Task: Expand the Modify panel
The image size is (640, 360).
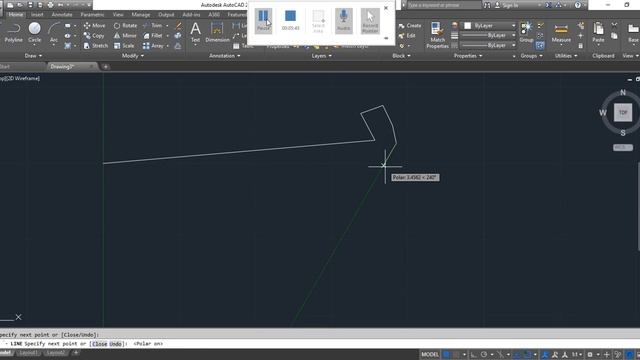Action: click(x=133, y=56)
